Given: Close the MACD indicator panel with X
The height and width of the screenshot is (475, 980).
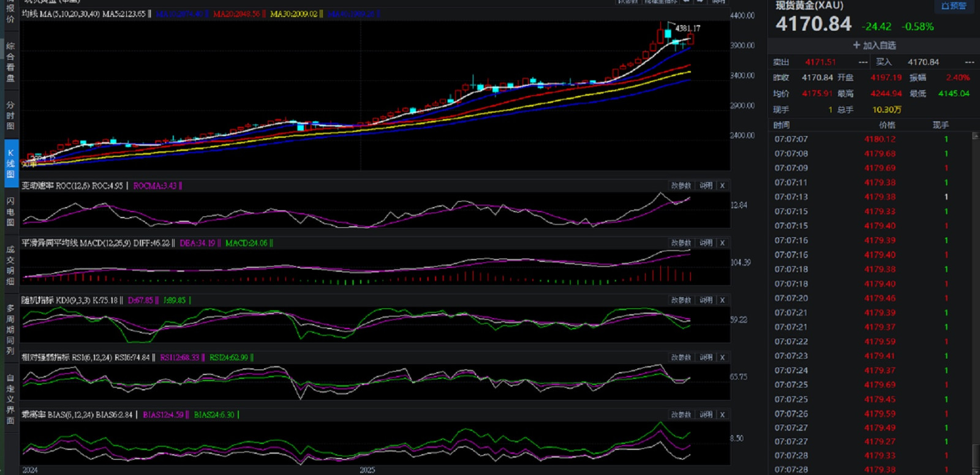Looking at the screenshot, I should pos(722,243).
